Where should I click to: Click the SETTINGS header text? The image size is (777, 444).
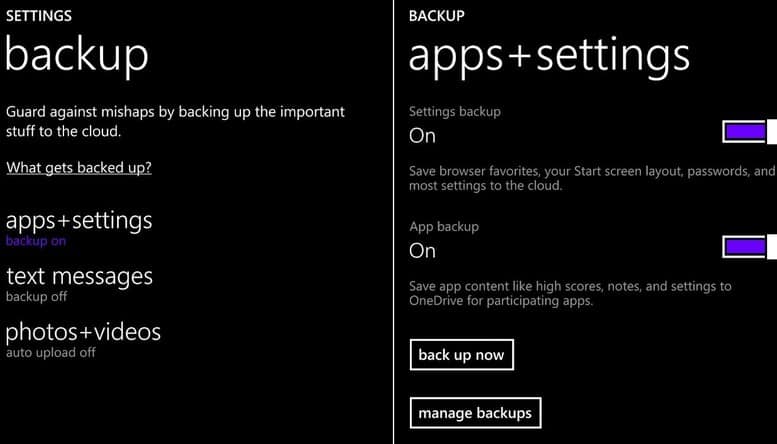pyautogui.click(x=39, y=15)
